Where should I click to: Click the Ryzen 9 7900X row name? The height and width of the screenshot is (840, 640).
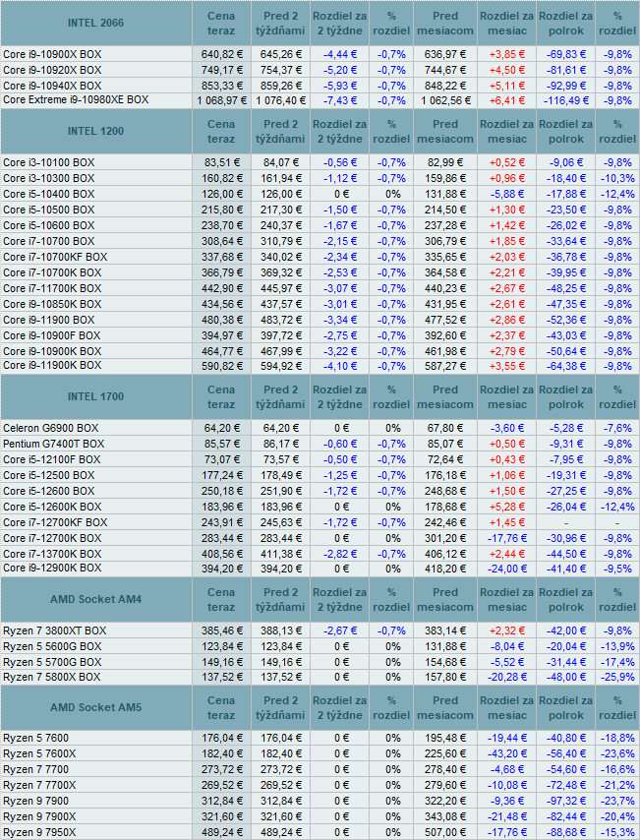(x=39, y=817)
